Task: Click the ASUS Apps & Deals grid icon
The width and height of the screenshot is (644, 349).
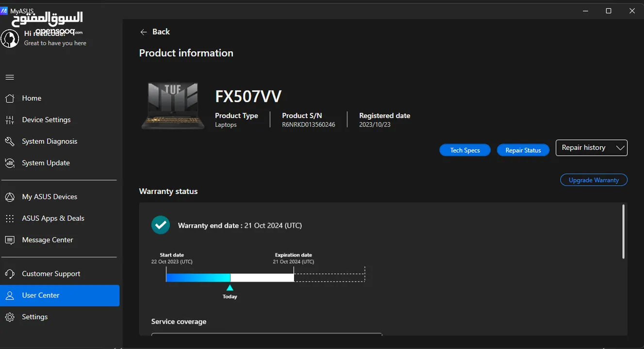Action: pos(10,219)
